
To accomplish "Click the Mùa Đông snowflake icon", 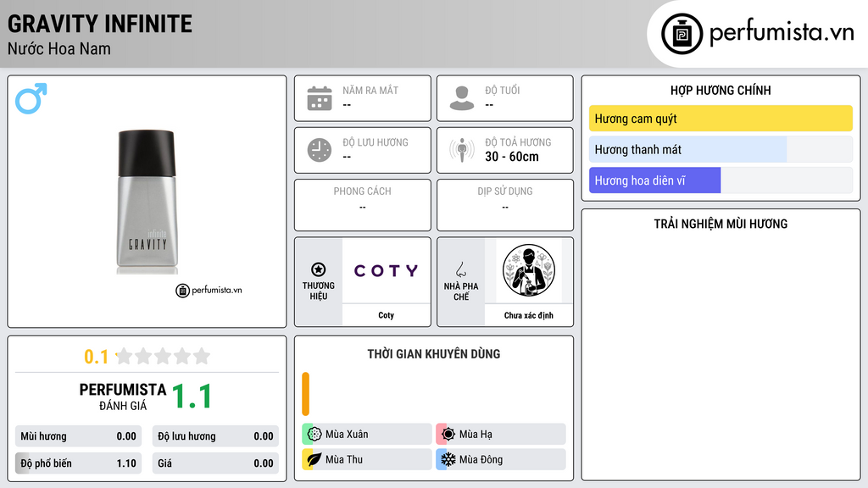I will pos(448,459).
